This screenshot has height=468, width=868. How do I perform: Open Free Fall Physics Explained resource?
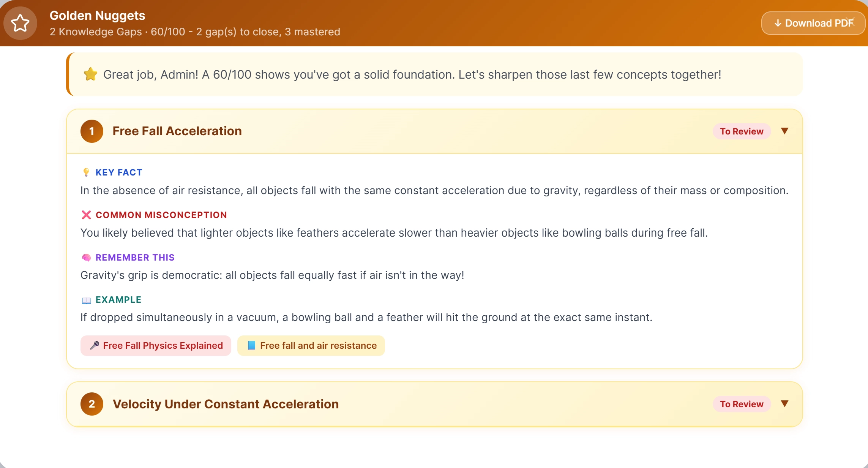(x=156, y=346)
